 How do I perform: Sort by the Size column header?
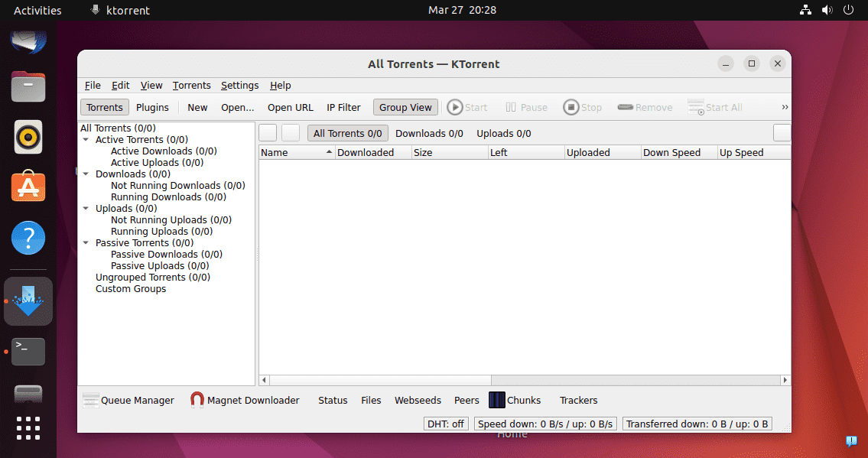[x=450, y=153]
